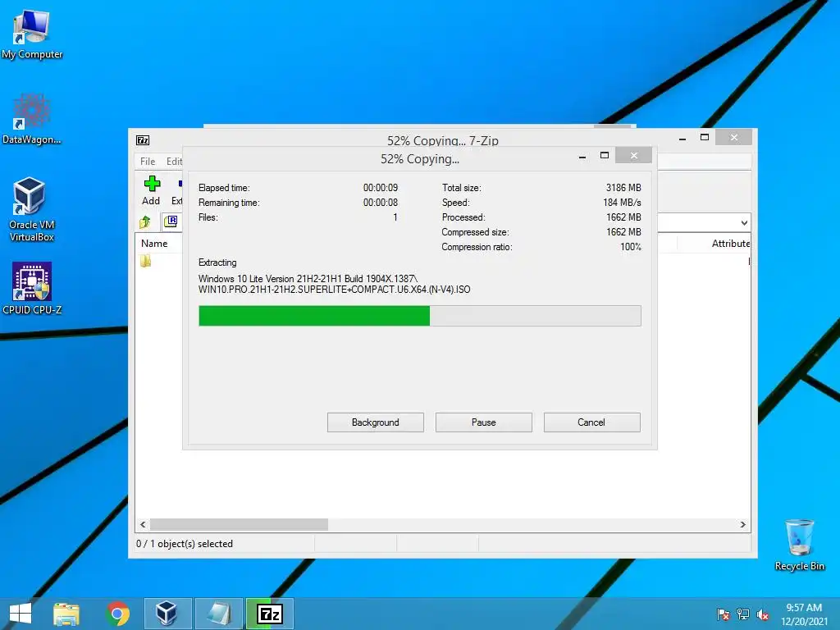Click the Background button

click(376, 422)
